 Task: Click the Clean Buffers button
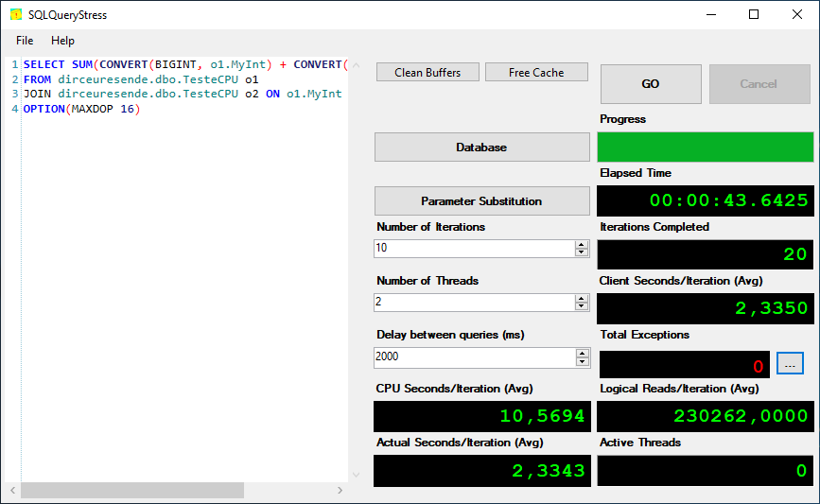(427, 73)
